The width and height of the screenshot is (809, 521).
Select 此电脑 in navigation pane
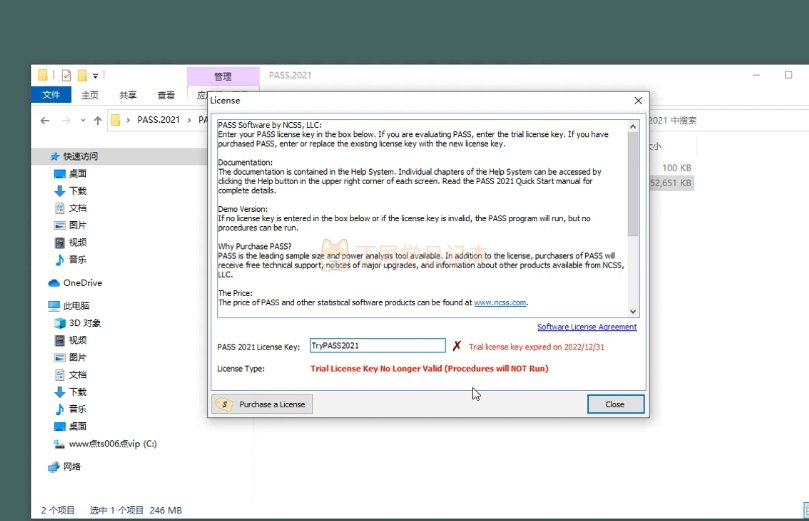76,306
